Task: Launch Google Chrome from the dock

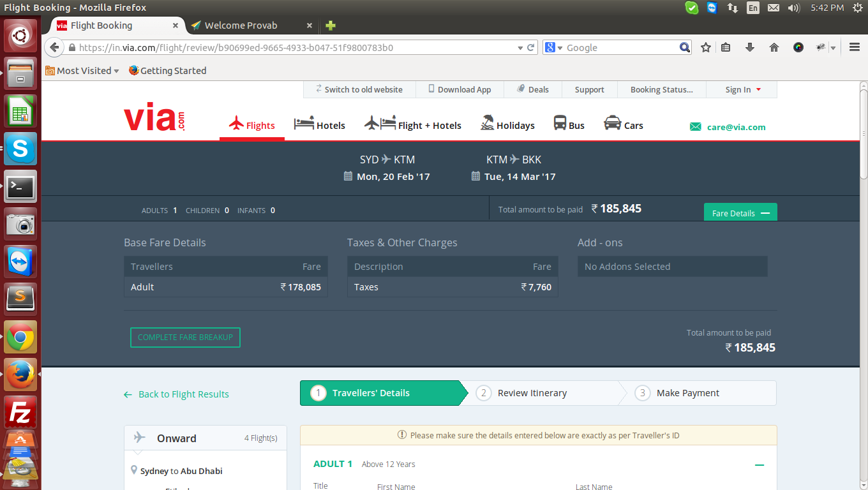Action: point(20,338)
